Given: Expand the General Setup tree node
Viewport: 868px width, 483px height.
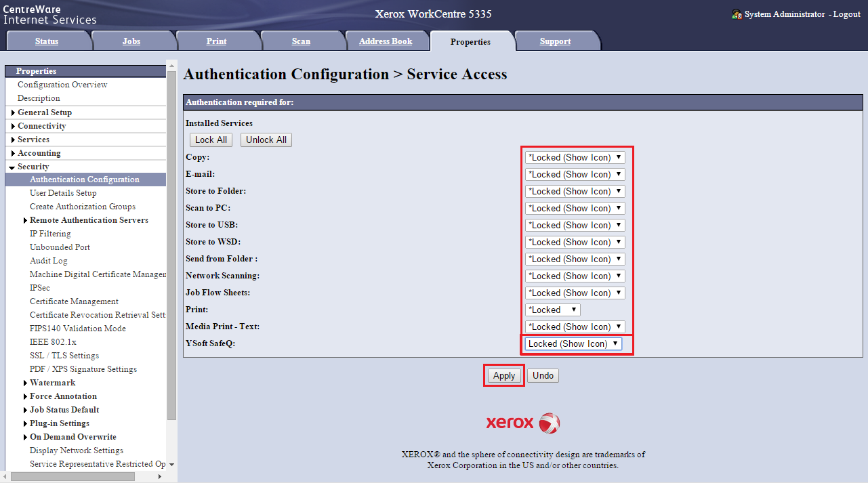Looking at the screenshot, I should coord(13,112).
